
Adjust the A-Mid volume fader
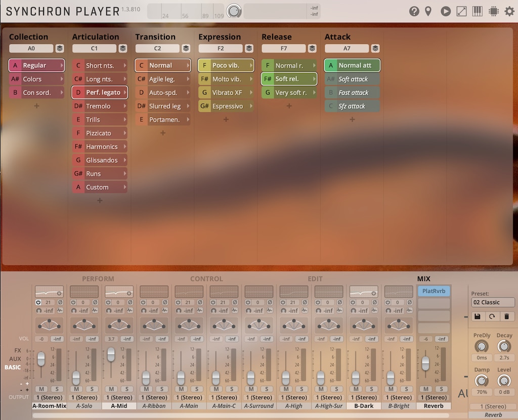(x=111, y=354)
